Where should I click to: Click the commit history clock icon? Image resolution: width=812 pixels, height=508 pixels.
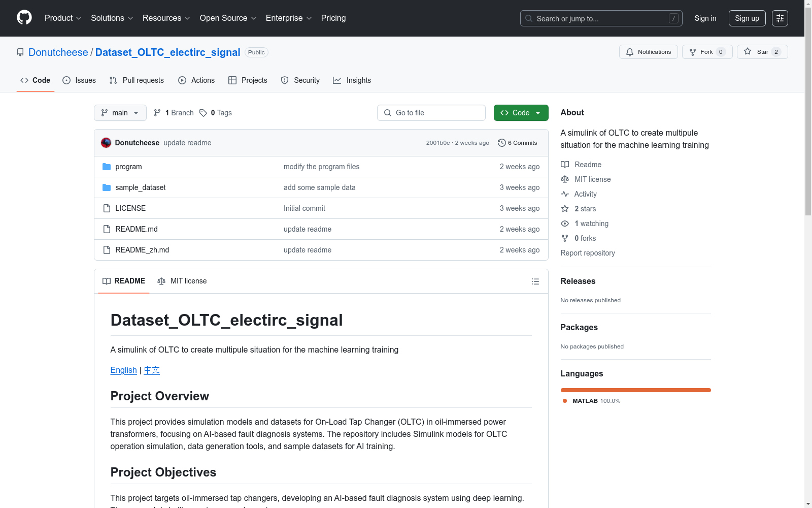click(501, 143)
